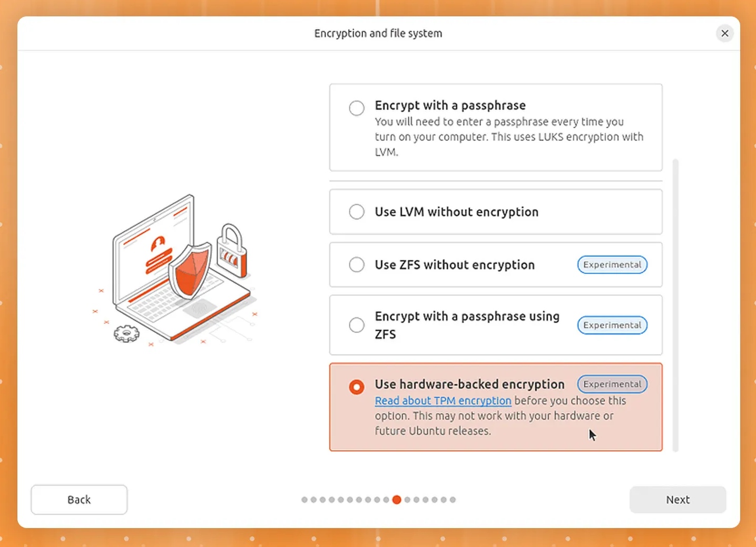Select Use ZFS without encryption radio button
Image resolution: width=756 pixels, height=547 pixels.
tap(357, 264)
